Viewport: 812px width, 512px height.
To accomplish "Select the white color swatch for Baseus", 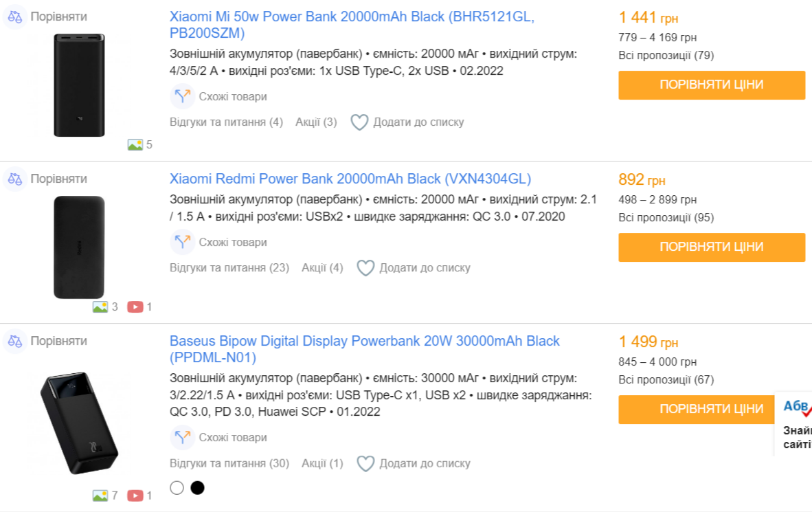I will pyautogui.click(x=177, y=488).
